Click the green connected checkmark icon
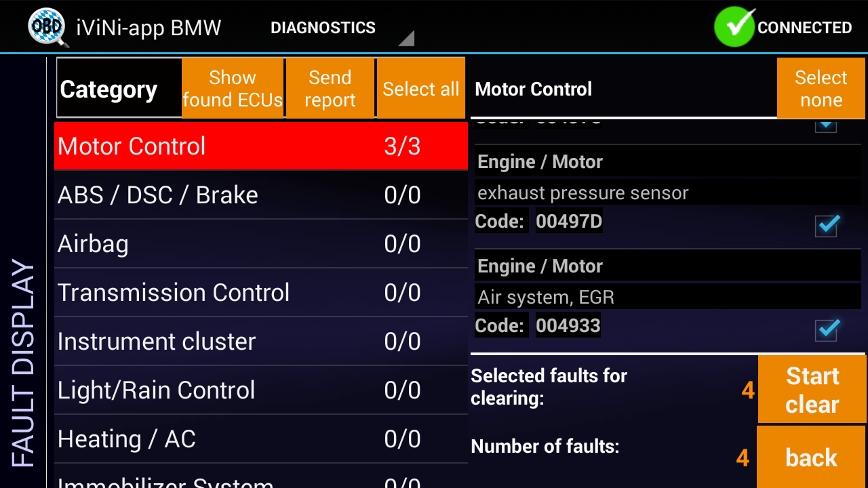Image resolution: width=868 pixels, height=488 pixels. tap(734, 27)
